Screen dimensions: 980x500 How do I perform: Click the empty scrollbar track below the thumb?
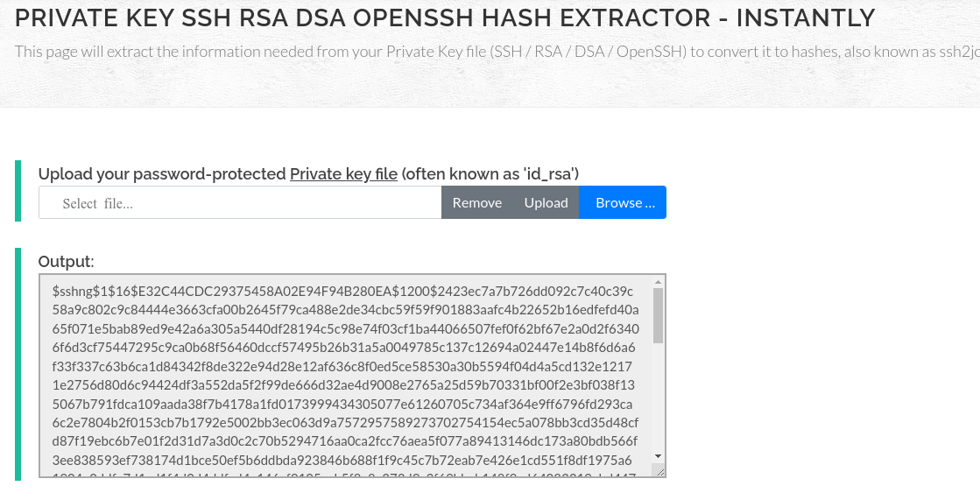tap(658, 397)
